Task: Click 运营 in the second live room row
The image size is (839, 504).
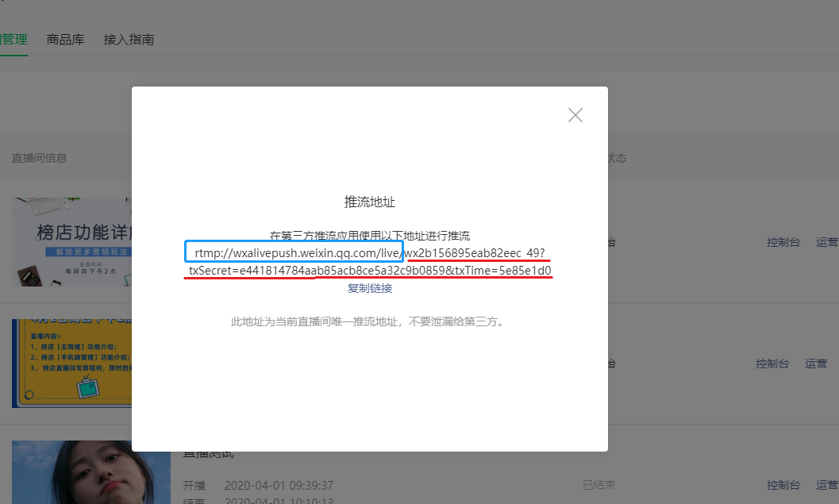Action: pyautogui.click(x=816, y=364)
